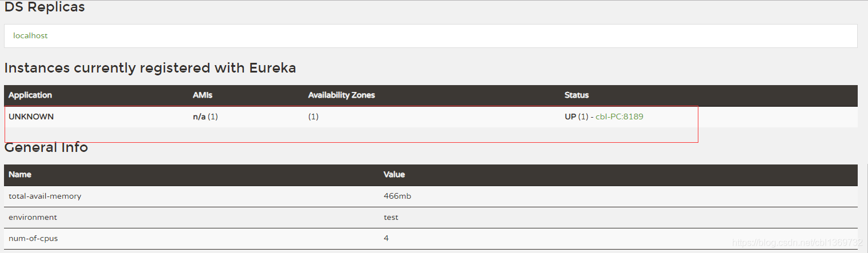Select the num-of-cpus value 4

pos(386,238)
